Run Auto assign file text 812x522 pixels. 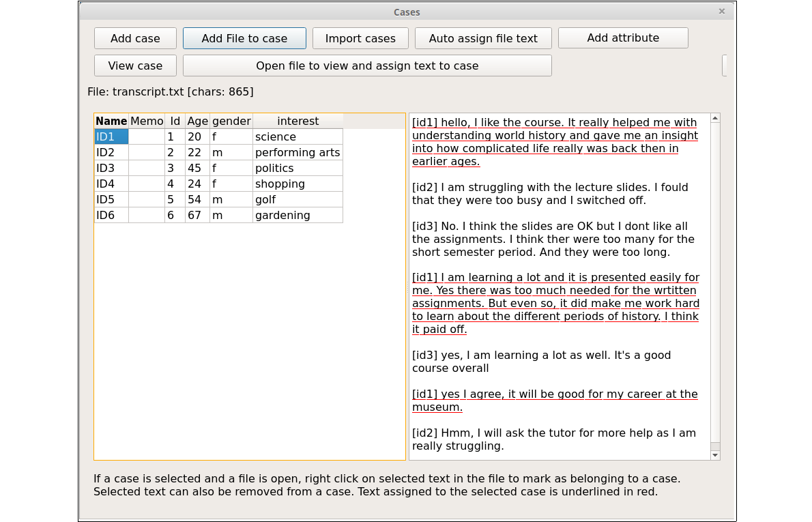click(x=483, y=38)
